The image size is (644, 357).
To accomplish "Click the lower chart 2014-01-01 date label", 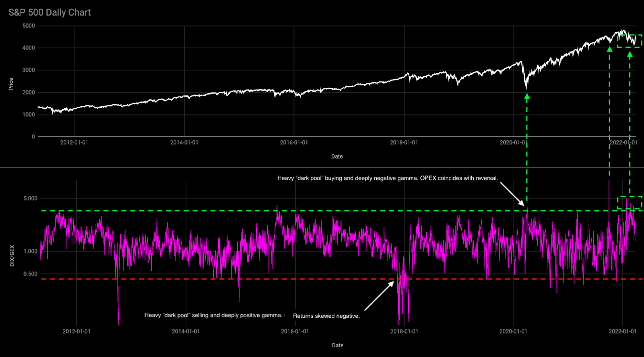I will coord(186,331).
